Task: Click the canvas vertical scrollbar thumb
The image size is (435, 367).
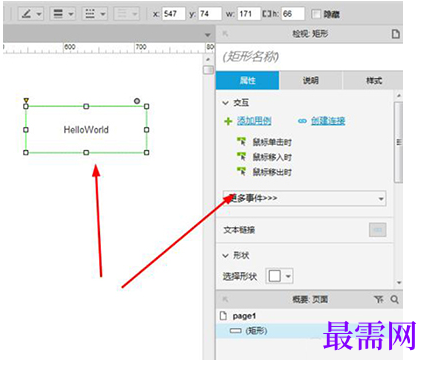Action: point(208,70)
